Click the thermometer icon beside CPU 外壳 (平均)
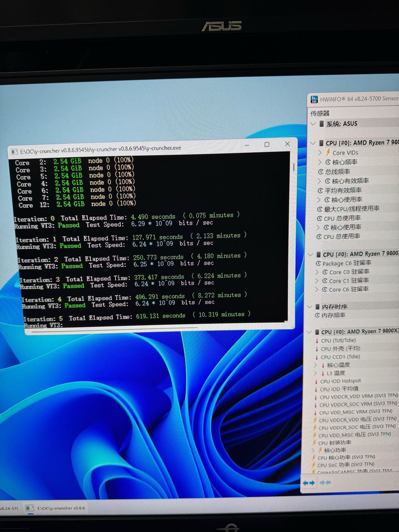 [317, 349]
